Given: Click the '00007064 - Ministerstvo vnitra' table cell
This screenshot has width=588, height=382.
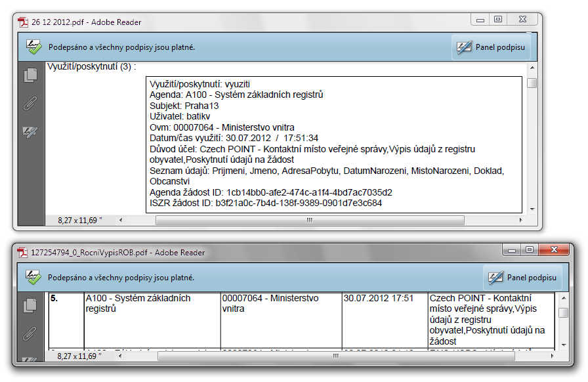Looking at the screenshot, I should (282, 320).
